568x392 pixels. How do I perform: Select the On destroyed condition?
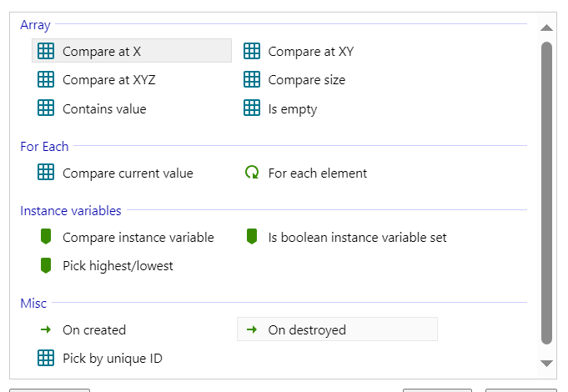coord(337,329)
